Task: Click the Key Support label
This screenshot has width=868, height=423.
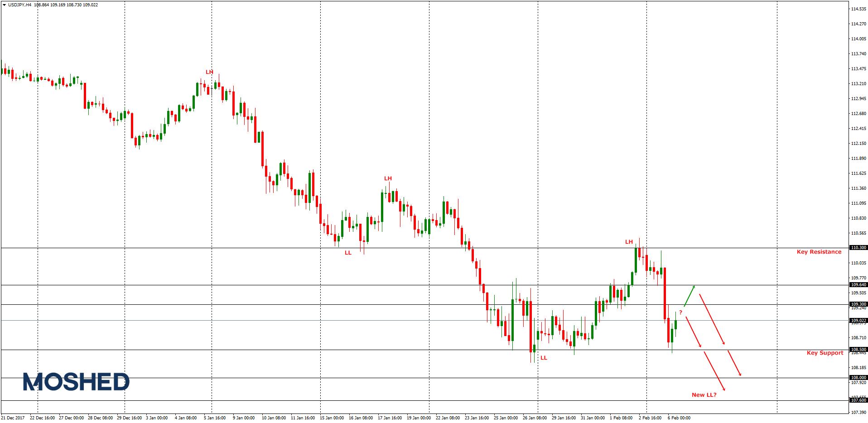Action: coord(825,353)
